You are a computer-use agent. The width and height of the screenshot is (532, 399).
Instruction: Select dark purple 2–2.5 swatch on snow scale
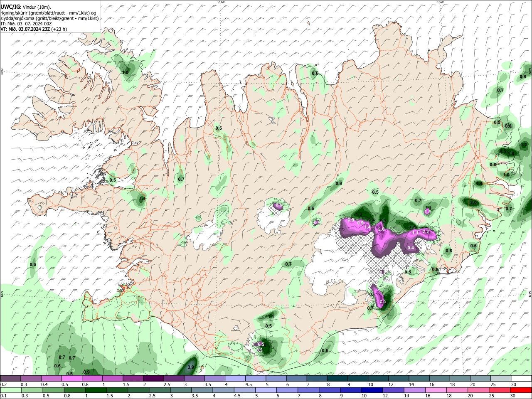(x=153, y=378)
